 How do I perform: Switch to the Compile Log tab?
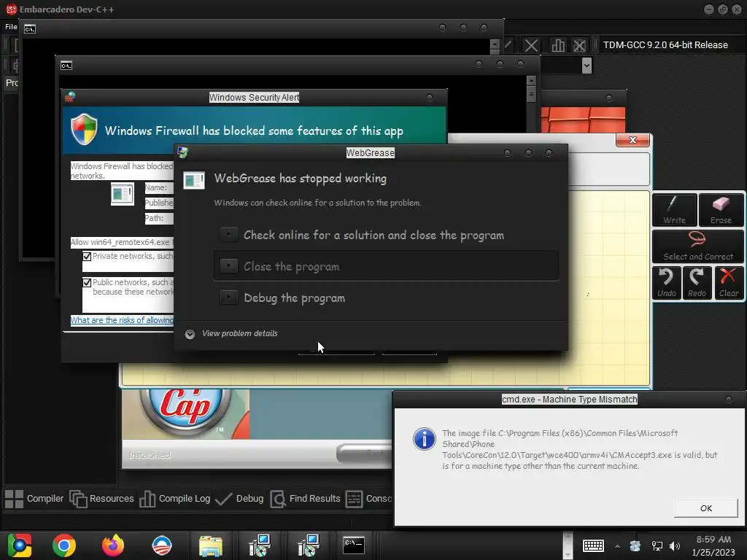point(175,499)
